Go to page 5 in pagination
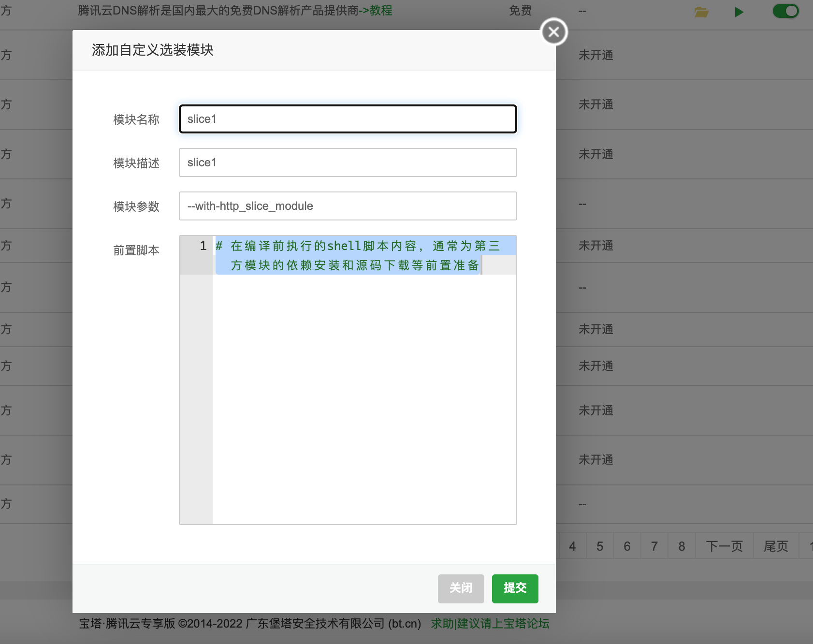 pos(600,546)
